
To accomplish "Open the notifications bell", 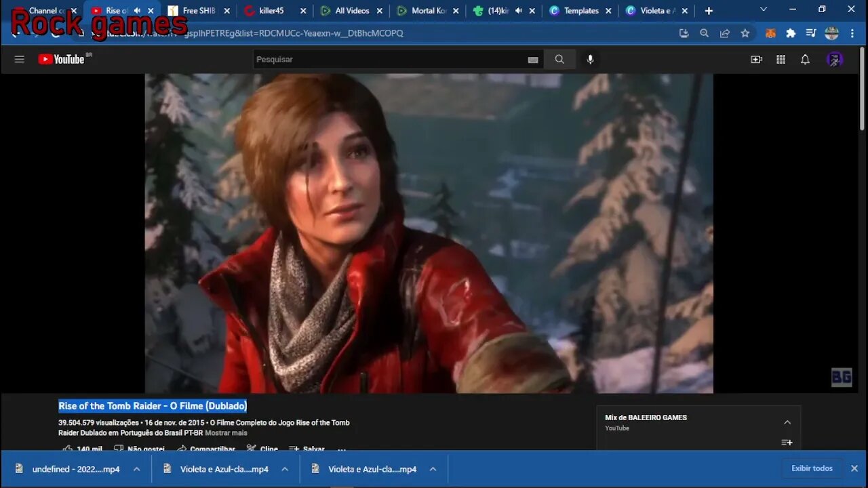I will (805, 60).
